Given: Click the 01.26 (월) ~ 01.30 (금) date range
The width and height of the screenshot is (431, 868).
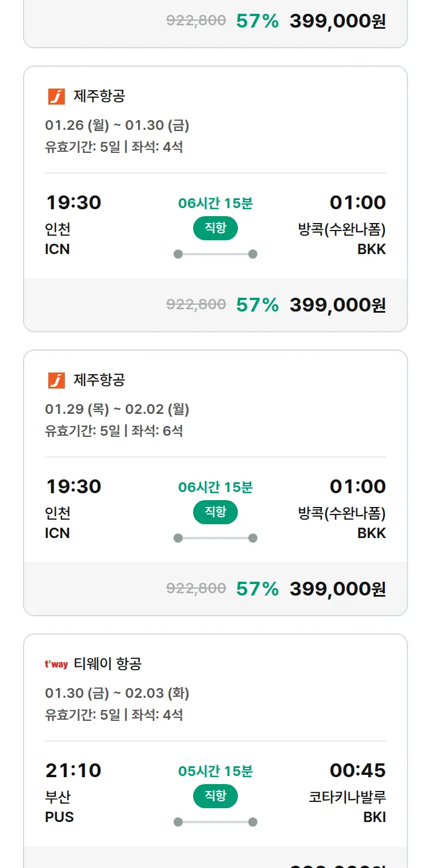Looking at the screenshot, I should (x=117, y=125).
